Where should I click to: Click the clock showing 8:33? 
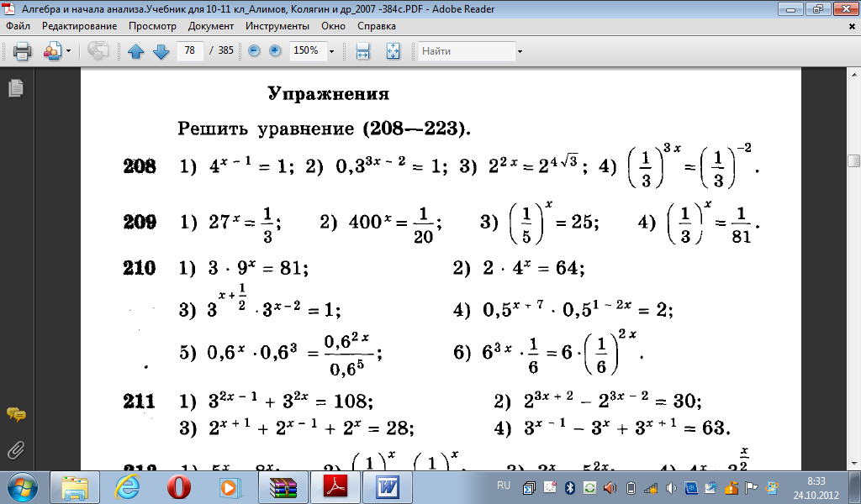point(816,481)
